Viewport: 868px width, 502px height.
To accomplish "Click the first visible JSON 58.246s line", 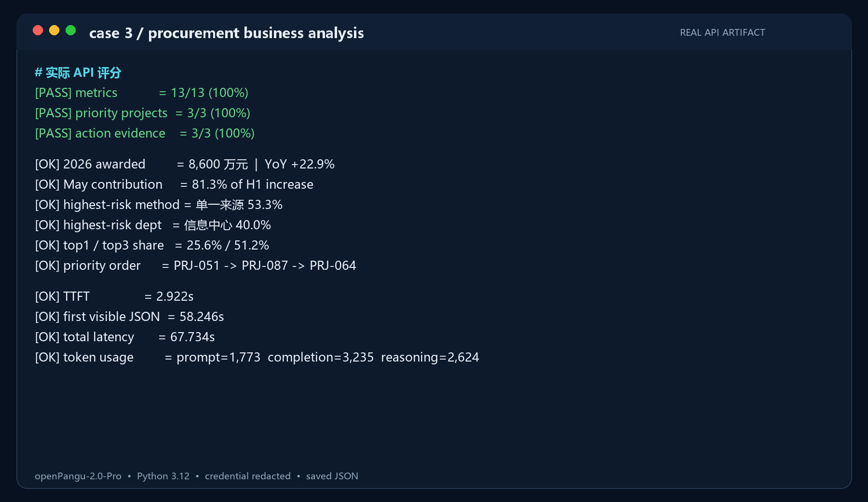I will [x=129, y=317].
